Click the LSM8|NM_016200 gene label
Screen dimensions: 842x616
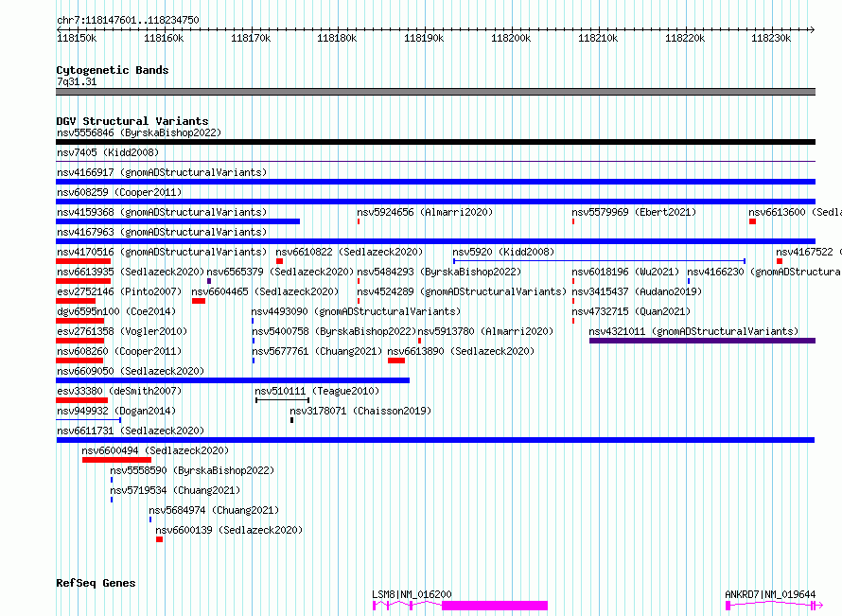coord(412,594)
